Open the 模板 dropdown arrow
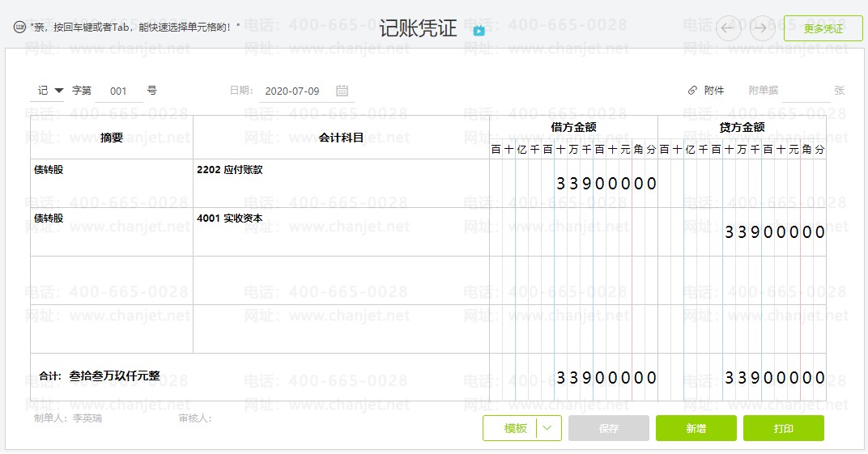This screenshot has width=868, height=454. point(547,428)
